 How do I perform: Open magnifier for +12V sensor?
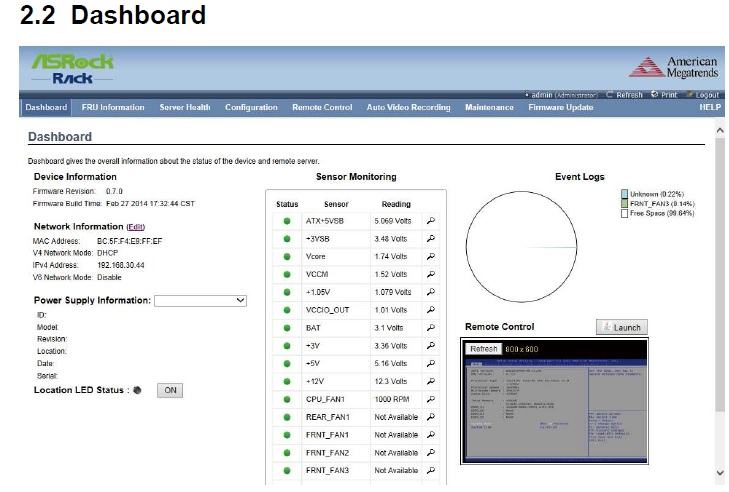pyautogui.click(x=431, y=381)
